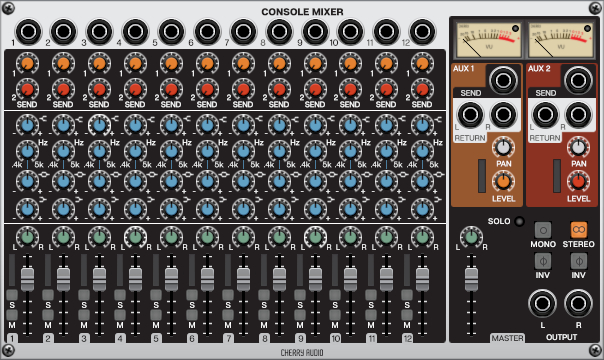The width and height of the screenshot is (604, 360).
Task: Click the channel 1 mid frequency Hz knob
Action: coord(27,151)
